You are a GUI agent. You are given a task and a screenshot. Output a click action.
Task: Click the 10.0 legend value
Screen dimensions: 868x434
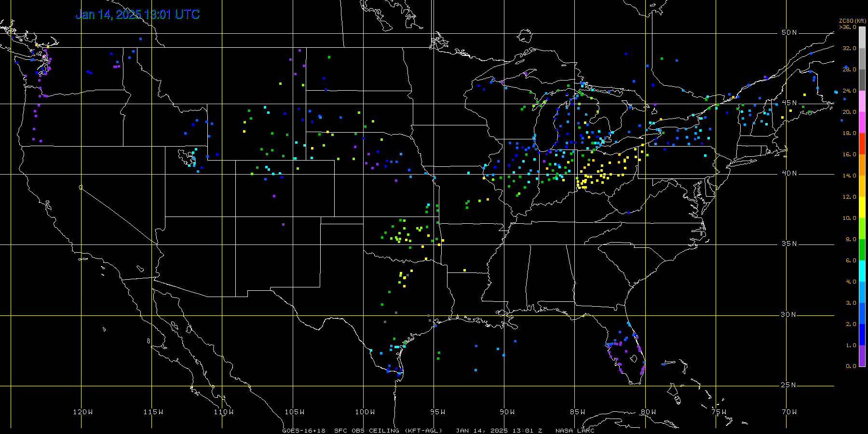pos(850,218)
